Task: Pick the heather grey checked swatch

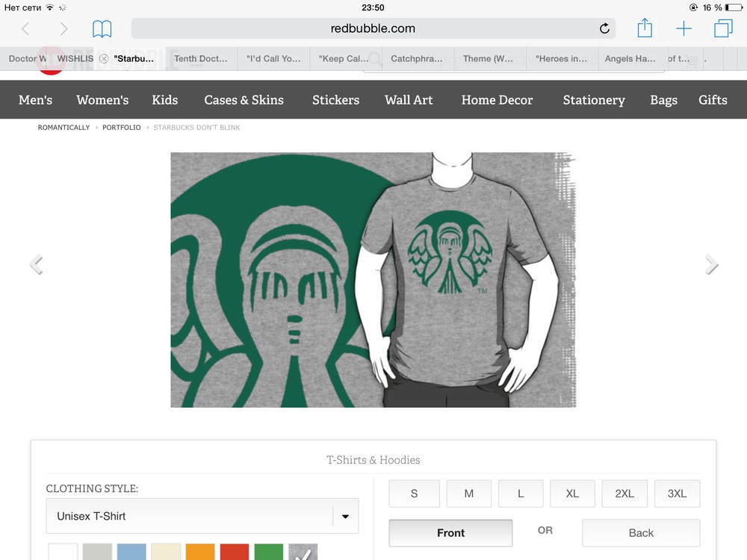Action: coord(303,552)
